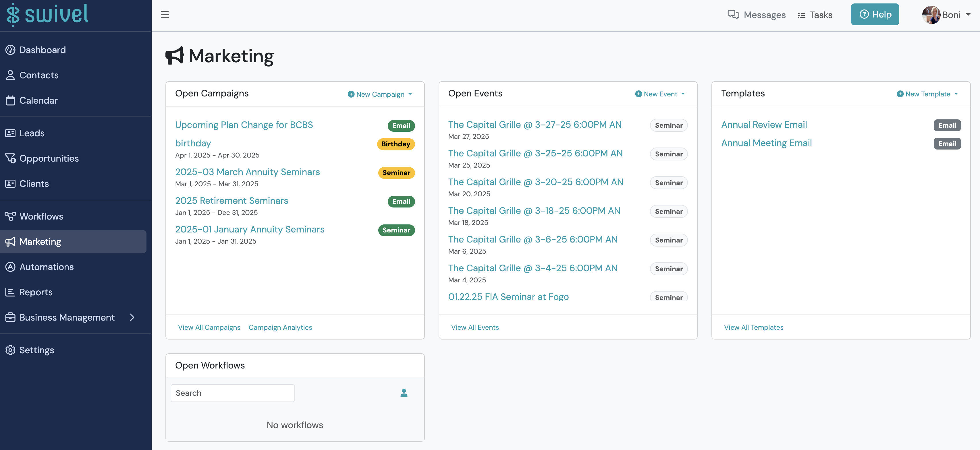Click the Help button

875,14
